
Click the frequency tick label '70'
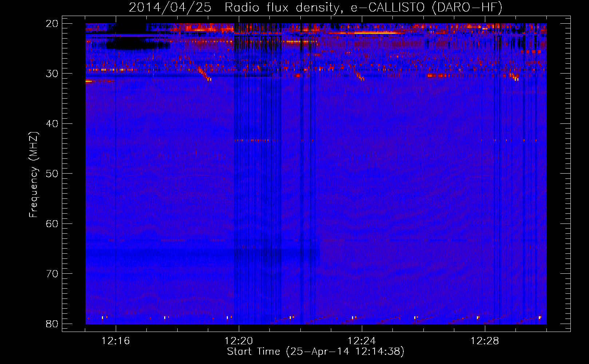click(x=52, y=274)
